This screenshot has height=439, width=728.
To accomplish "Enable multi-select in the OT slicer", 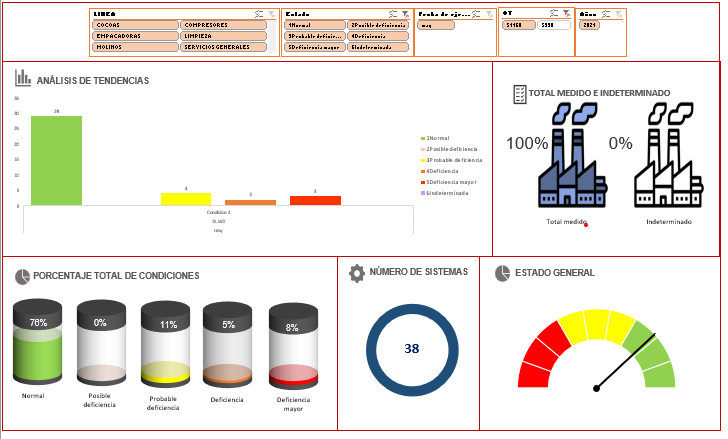I will [x=554, y=13].
